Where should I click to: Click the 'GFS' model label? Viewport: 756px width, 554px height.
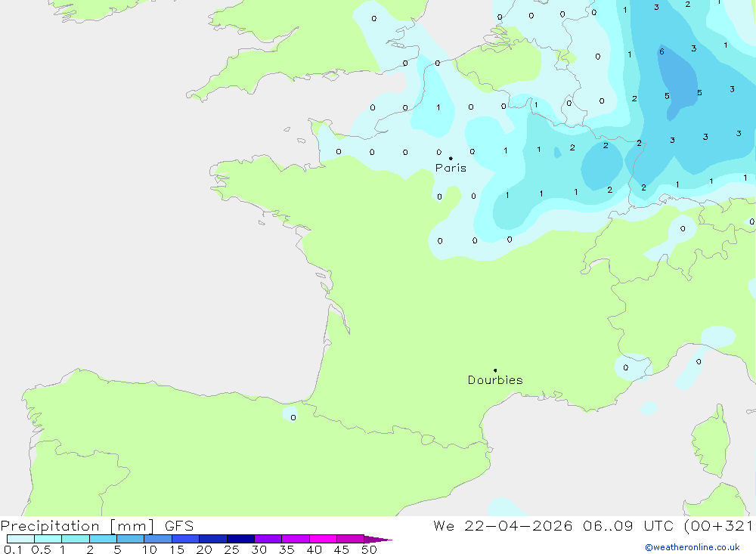[x=179, y=526]
